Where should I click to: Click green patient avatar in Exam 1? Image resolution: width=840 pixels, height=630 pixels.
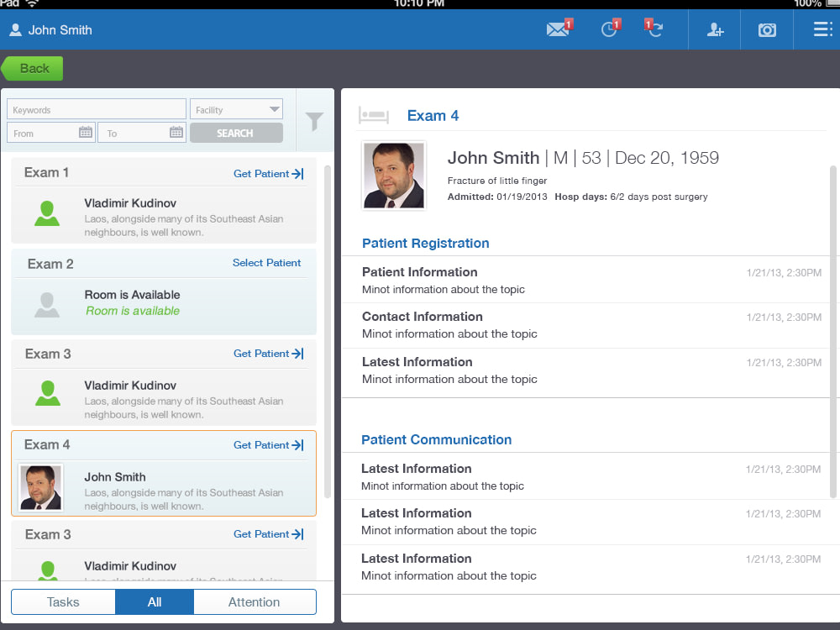[x=47, y=213]
